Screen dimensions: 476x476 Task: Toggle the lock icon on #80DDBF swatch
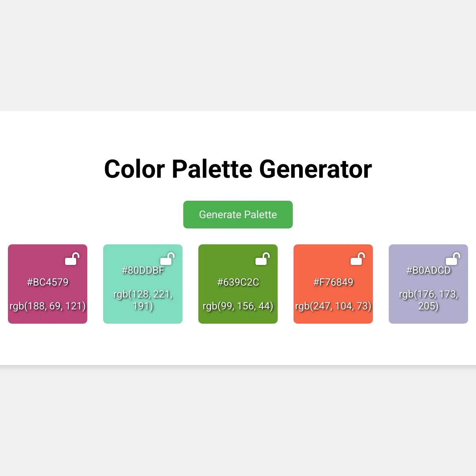click(167, 259)
